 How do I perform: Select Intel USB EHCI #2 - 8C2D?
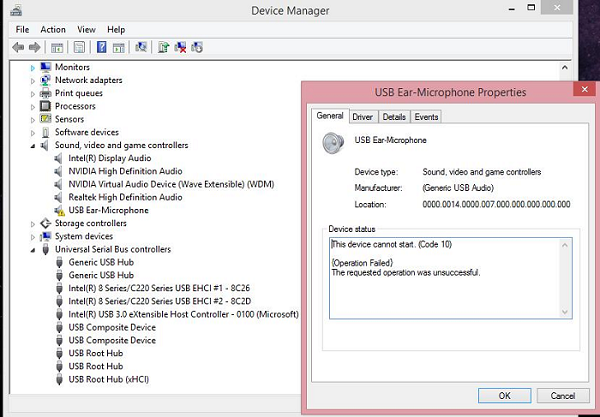tap(160, 301)
